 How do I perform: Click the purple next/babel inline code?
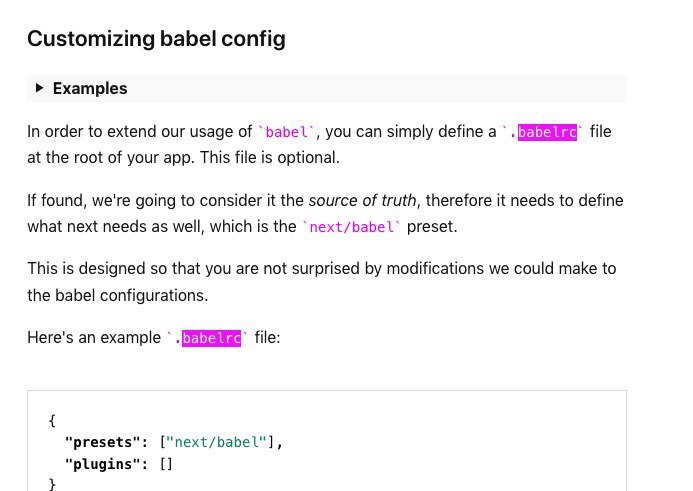(351, 227)
